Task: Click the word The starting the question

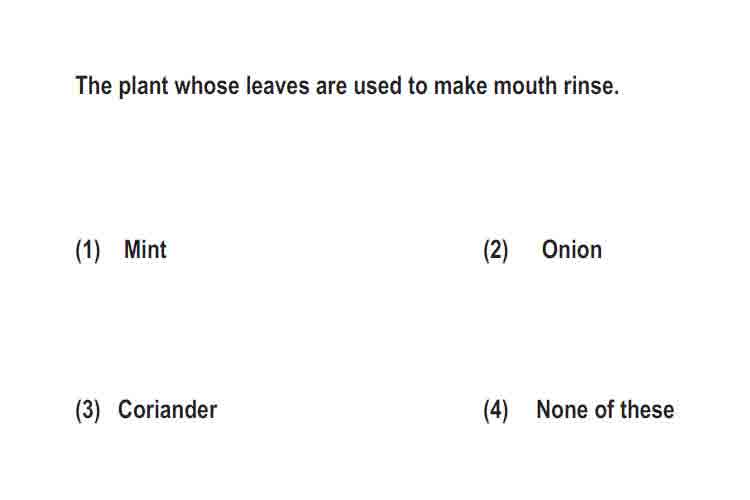Action: click(94, 86)
